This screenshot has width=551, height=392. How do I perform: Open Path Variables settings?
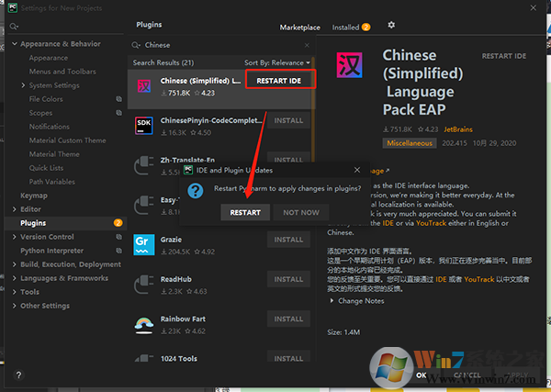tap(52, 182)
